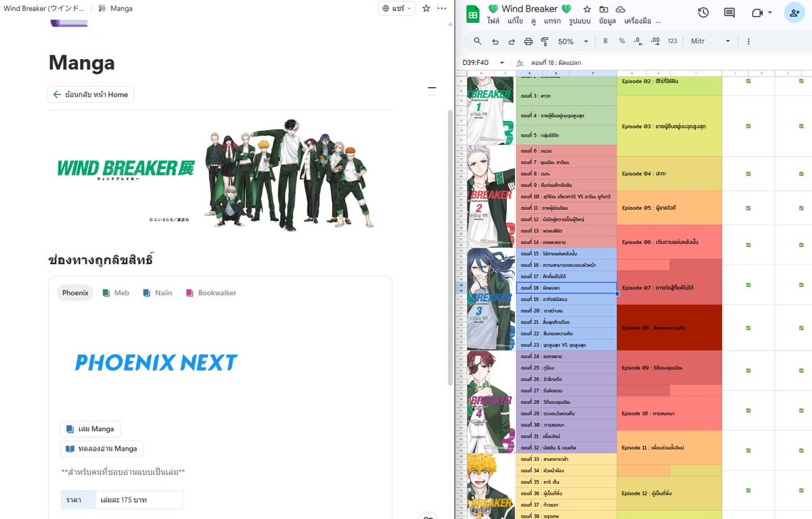Star the Wind Breaker spreadsheet
812x519 pixels.
click(587, 9)
